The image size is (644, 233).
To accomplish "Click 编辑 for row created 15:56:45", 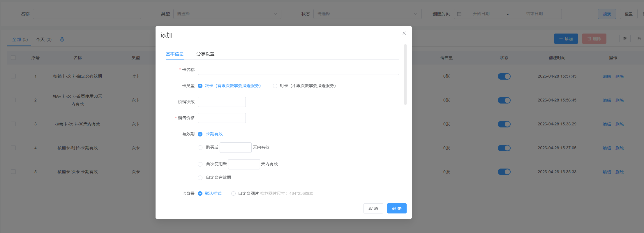I will click(x=607, y=100).
